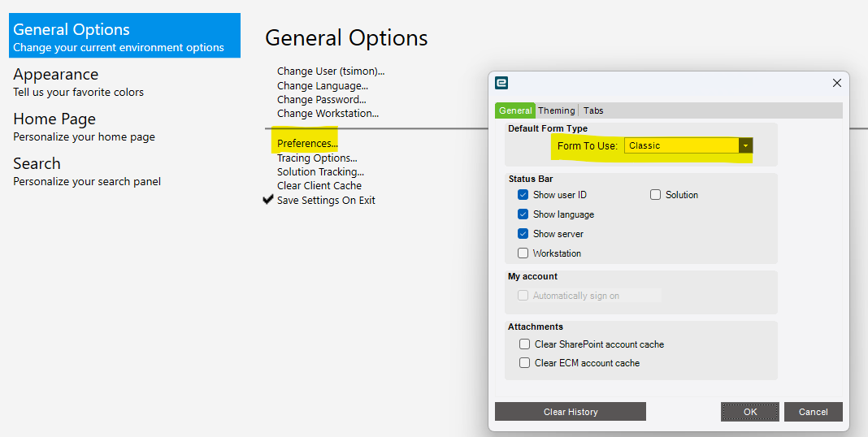Viewport: 868px width, 437px height.
Task: Check Clear SharePoint account cache
Action: (524, 344)
